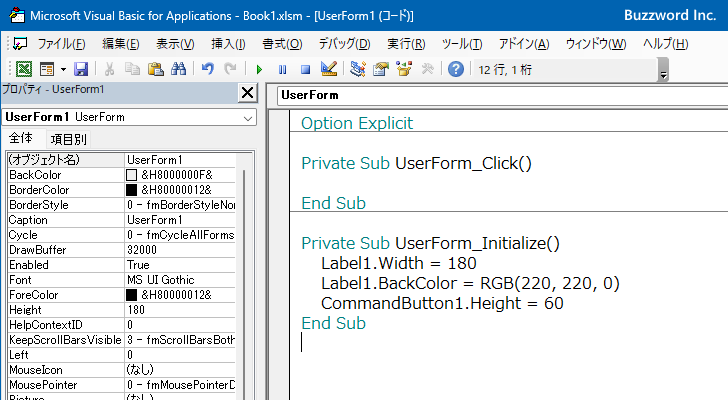Close the Properties panel with X button

[x=247, y=93]
